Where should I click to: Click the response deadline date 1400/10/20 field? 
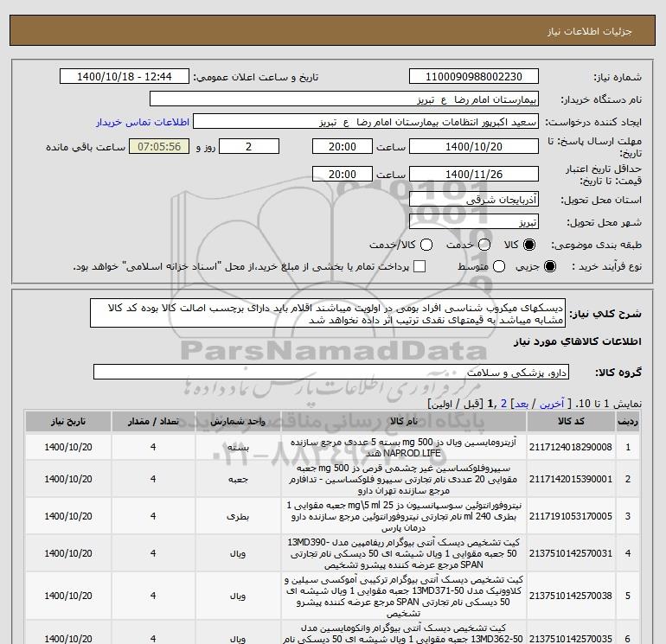[474, 146]
